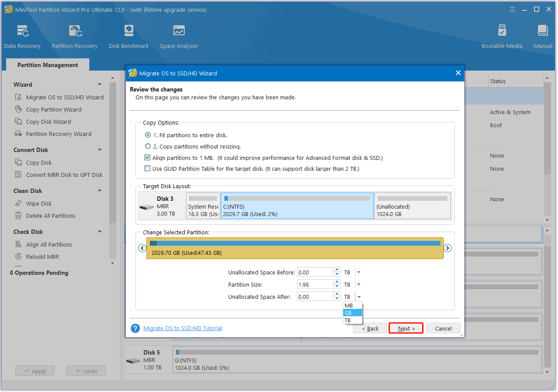Click Next button

(x=406, y=328)
